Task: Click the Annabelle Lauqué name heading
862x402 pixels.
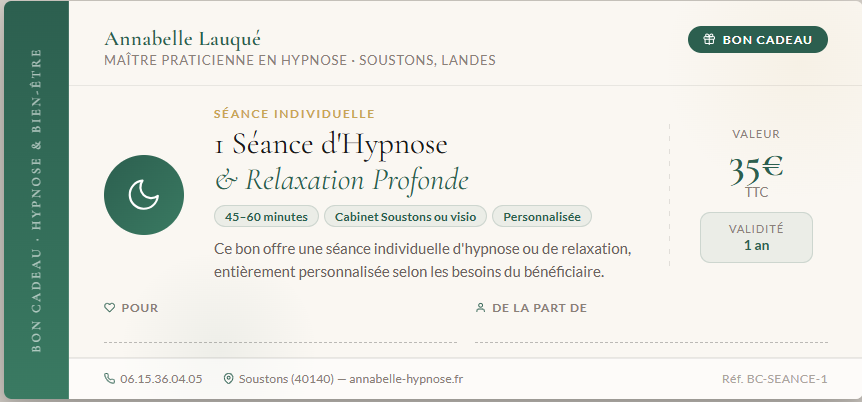Action: 182,39
